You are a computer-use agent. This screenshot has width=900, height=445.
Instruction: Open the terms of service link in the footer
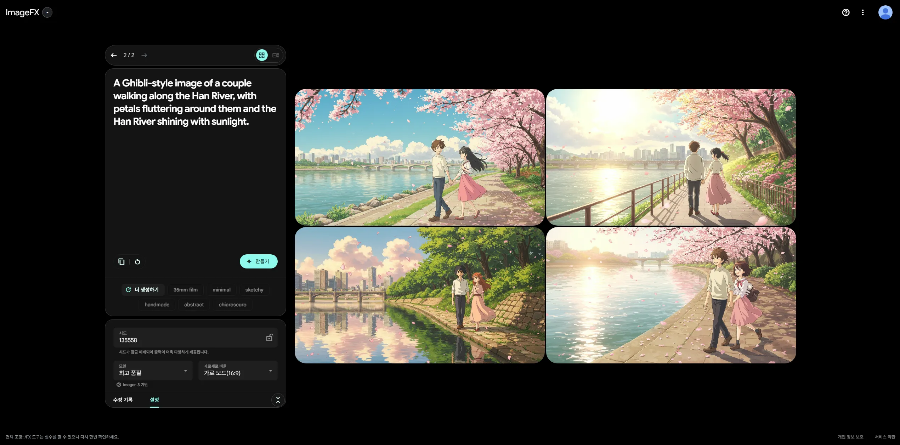click(885, 437)
